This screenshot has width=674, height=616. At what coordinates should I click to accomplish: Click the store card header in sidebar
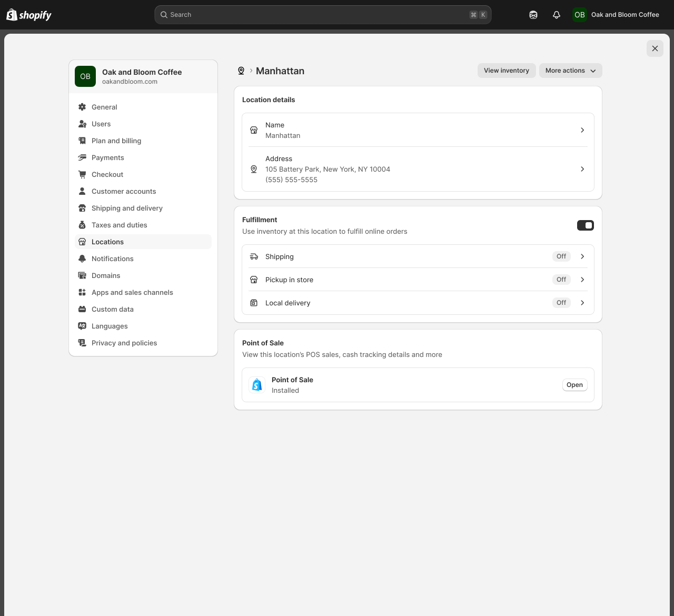[143, 76]
